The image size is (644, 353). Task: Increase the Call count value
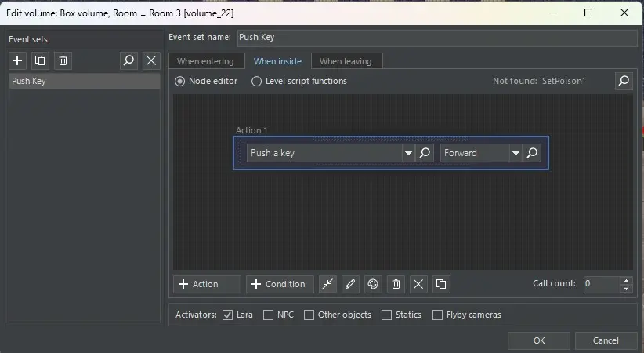[625, 280]
